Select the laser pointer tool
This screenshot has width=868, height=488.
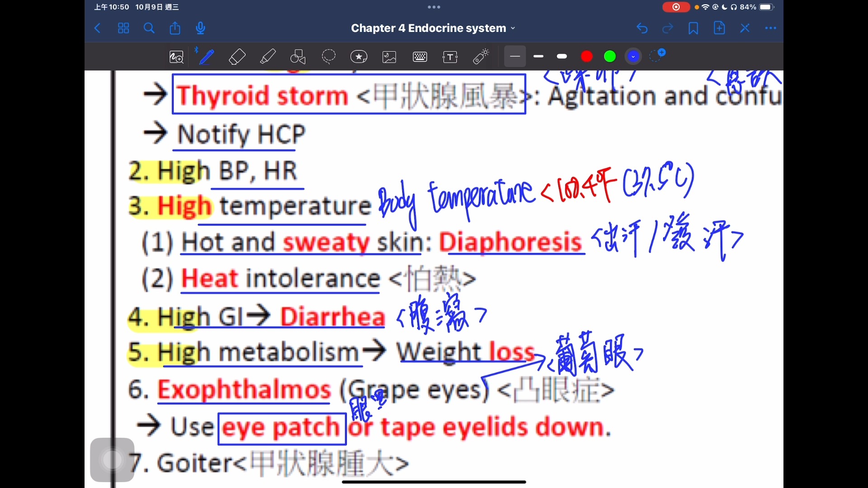481,57
